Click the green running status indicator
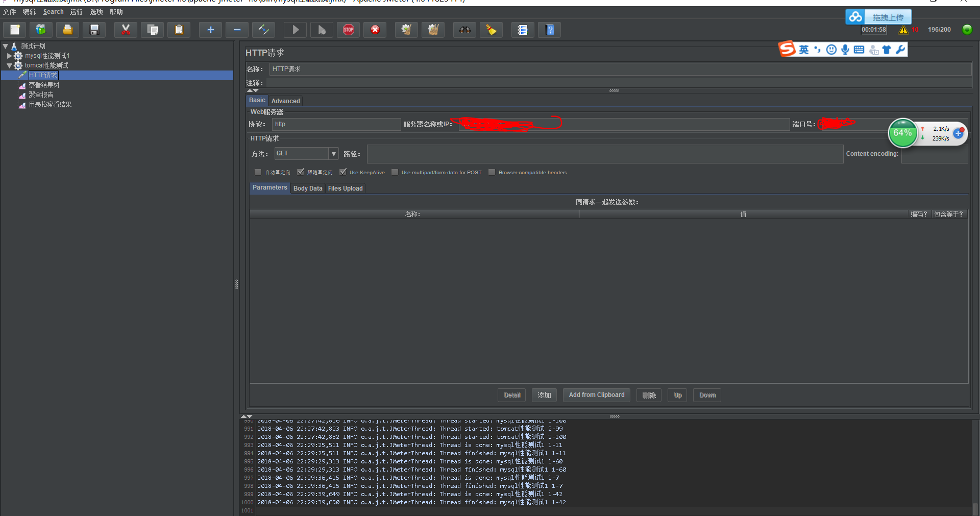This screenshot has width=980, height=516. (x=967, y=30)
